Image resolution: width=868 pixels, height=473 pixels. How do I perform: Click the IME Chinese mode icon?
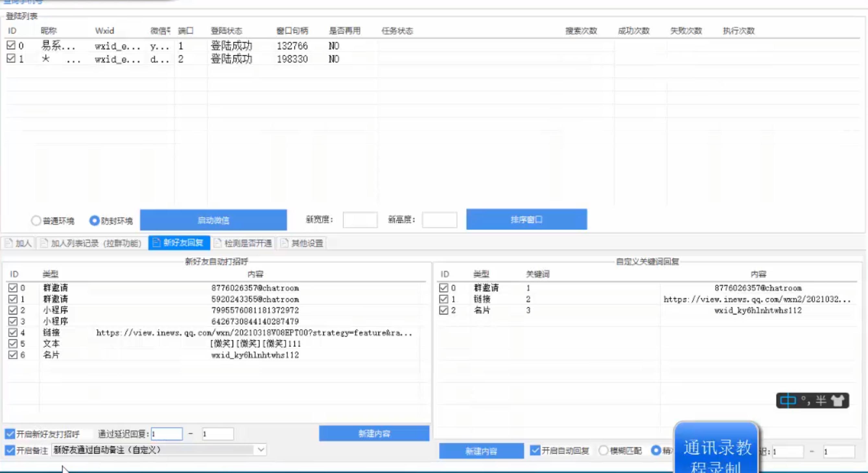[x=788, y=400]
